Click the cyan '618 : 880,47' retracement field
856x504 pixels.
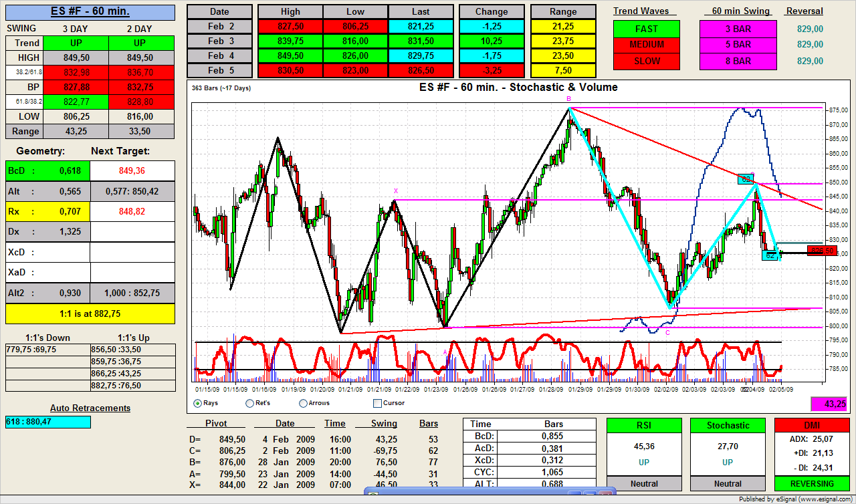(x=48, y=422)
